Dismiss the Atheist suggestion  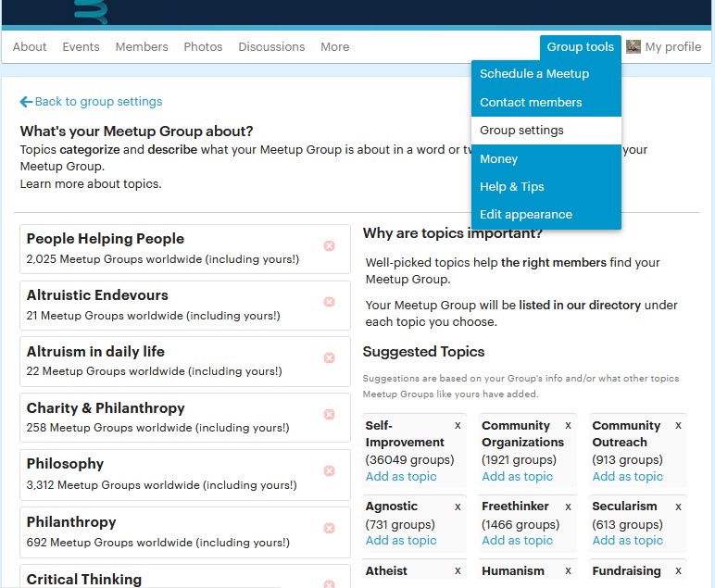458,571
